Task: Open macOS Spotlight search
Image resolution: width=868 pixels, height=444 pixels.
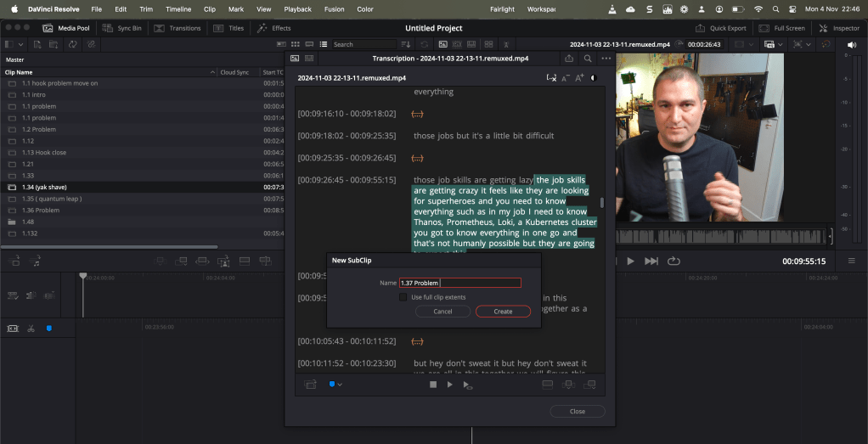Action: (775, 8)
